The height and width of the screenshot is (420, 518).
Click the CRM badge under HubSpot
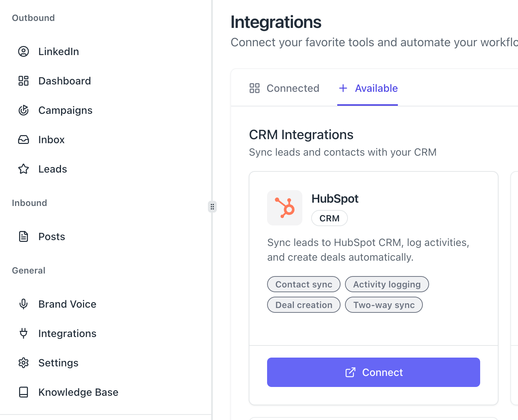329,218
